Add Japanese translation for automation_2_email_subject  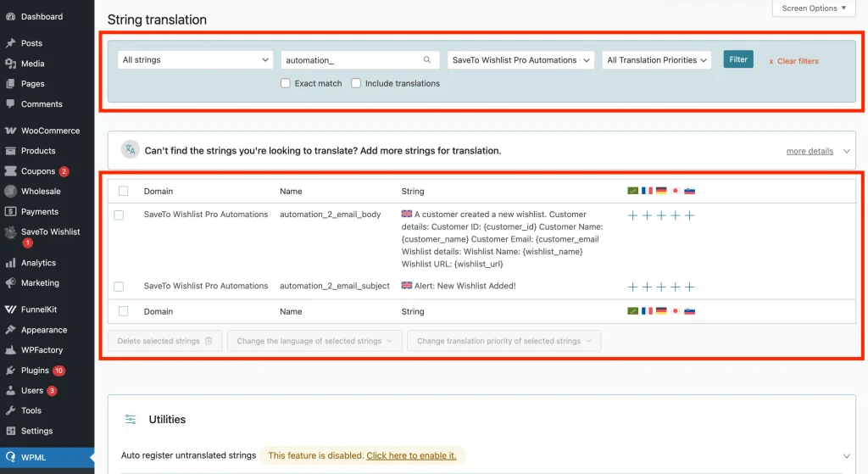pyautogui.click(x=675, y=287)
